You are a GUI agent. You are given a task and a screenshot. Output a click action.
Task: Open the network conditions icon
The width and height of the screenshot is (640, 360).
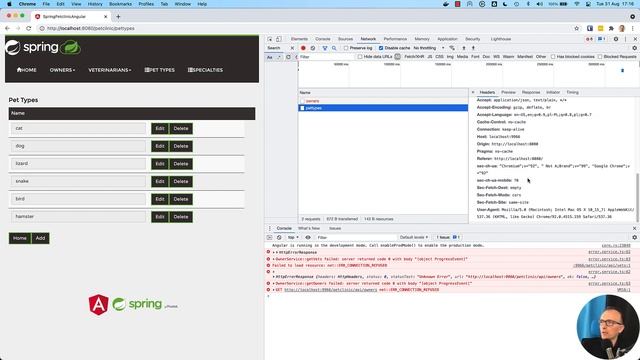click(x=452, y=48)
